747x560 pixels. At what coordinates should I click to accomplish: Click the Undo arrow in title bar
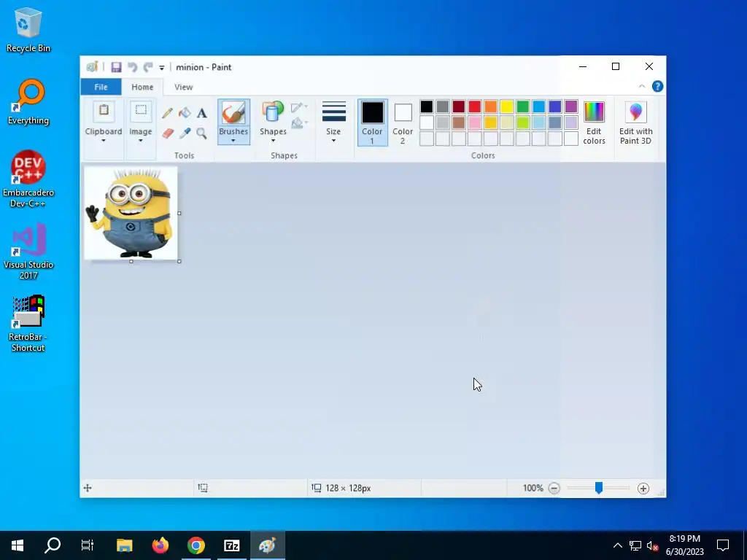pyautogui.click(x=133, y=67)
